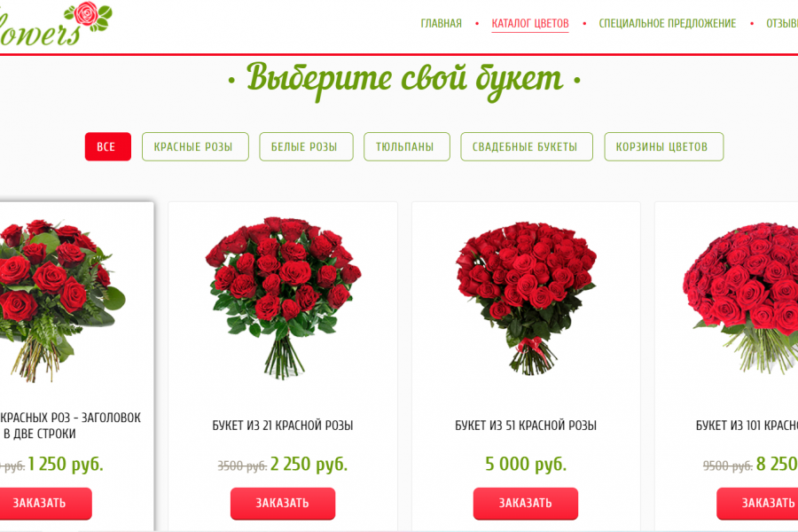The width and height of the screenshot is (798, 532).
Task: Click the 51 red roses bouquet image
Action: pos(526,298)
